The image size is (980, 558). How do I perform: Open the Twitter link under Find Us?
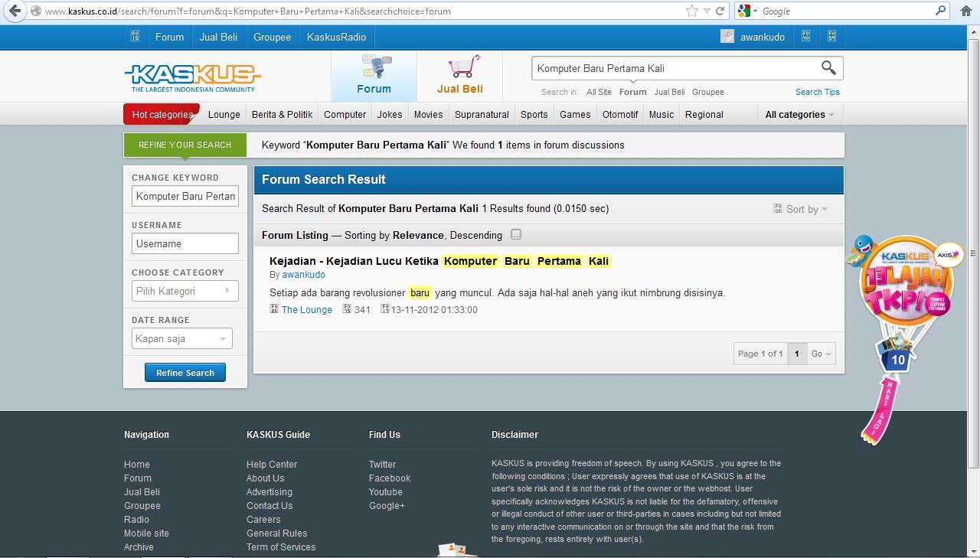382,465
